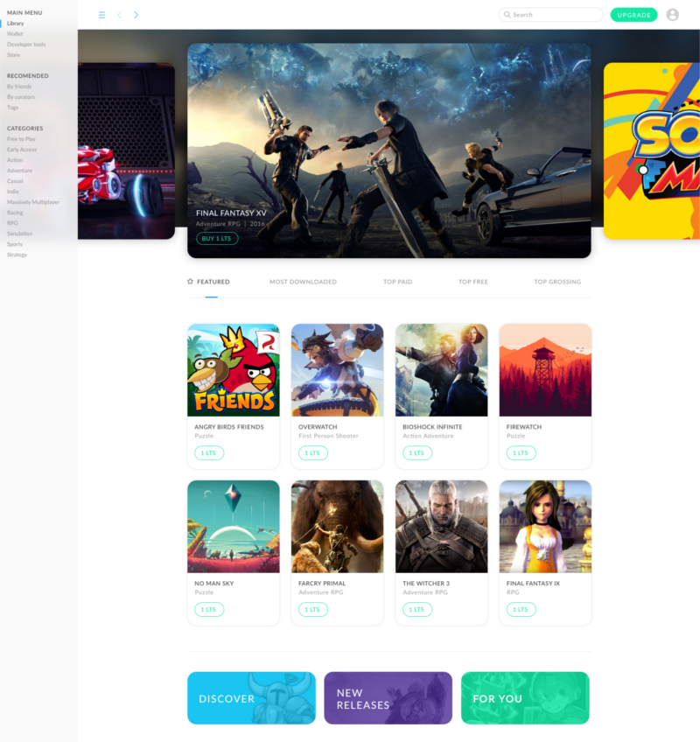Image resolution: width=700 pixels, height=742 pixels.
Task: Select the Early Access category
Action: [22, 150]
